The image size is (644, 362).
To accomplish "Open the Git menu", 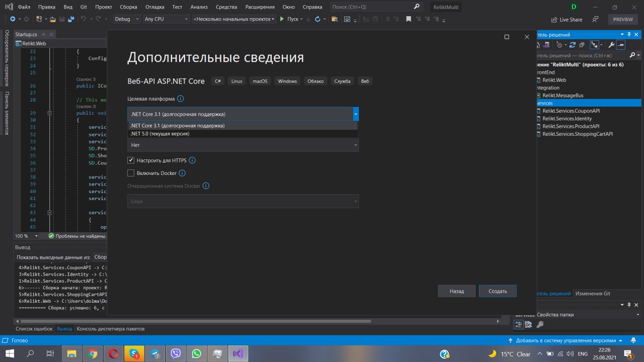I will point(84,7).
